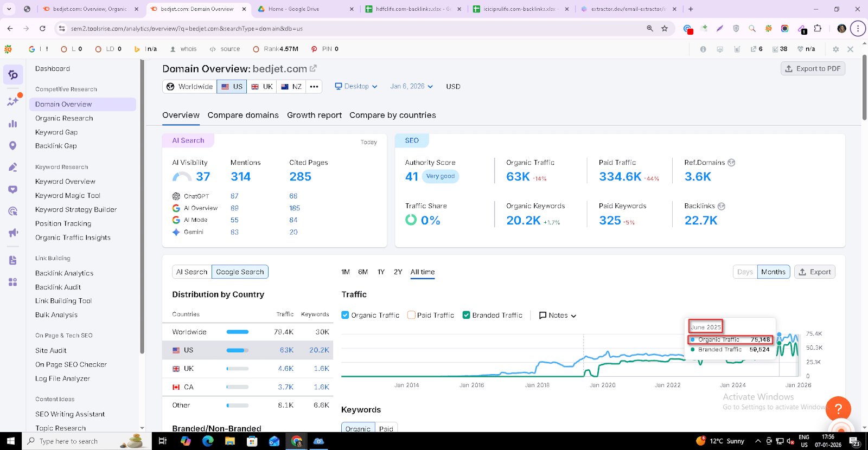Open the heart speech bubble icon in left rail
The height and width of the screenshot is (450, 868).
[x=13, y=189]
